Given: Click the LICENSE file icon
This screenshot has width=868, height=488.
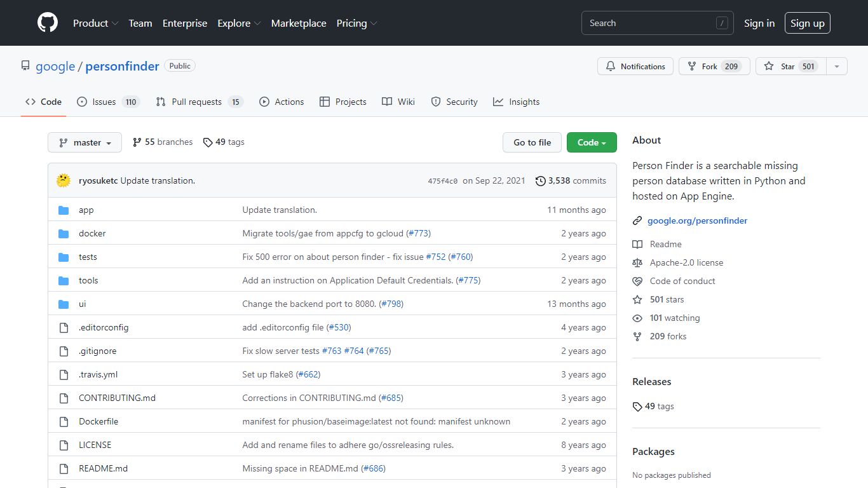Looking at the screenshot, I should pos(64,445).
